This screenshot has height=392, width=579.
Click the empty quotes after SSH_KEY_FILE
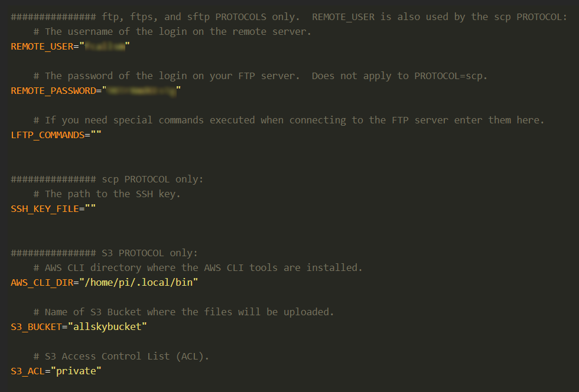point(90,209)
